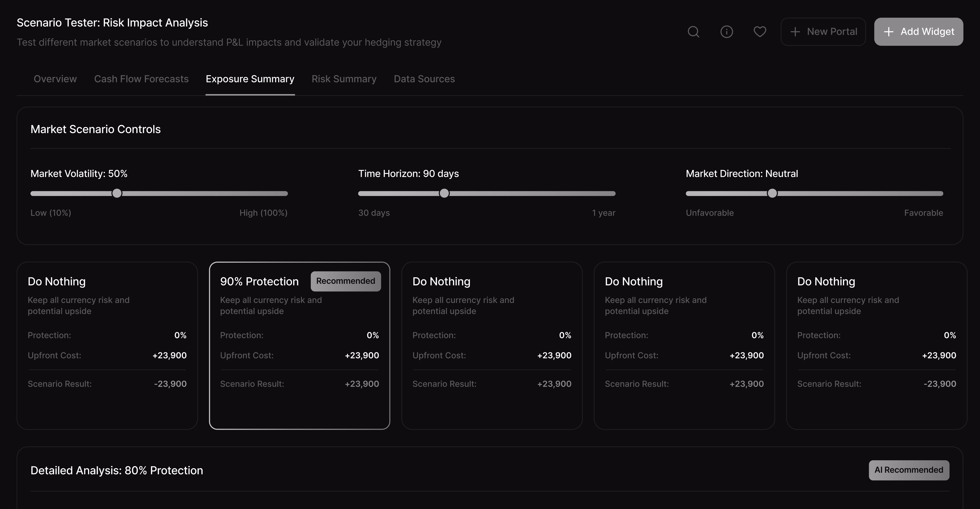Click the Add Widget button
980x509 pixels.
pos(918,32)
